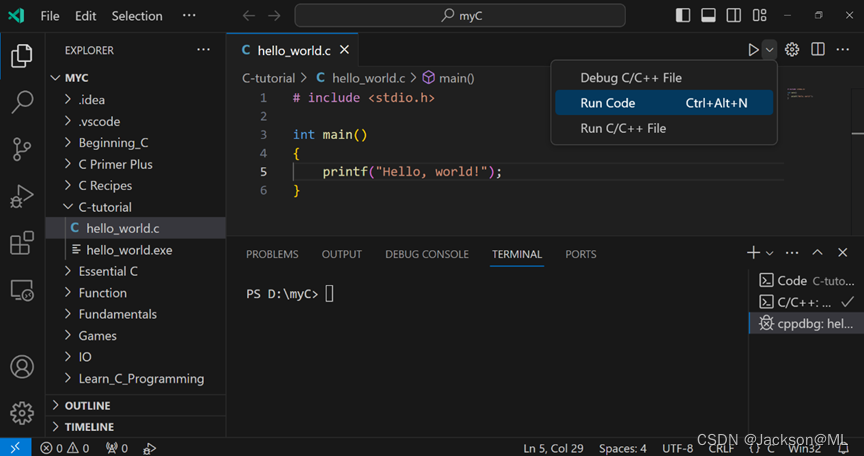Switch to the OUTPUT tab
864x456 pixels.
coord(342,254)
